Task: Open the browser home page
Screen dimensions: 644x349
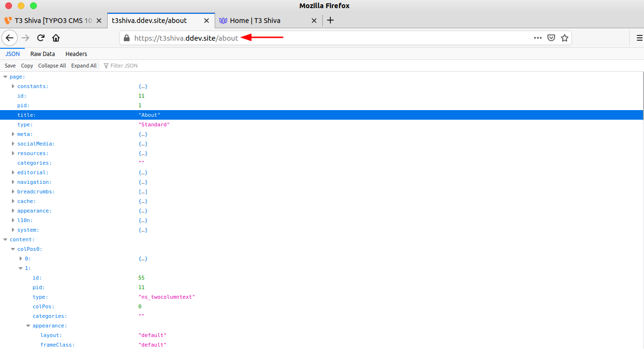Action: [56, 38]
